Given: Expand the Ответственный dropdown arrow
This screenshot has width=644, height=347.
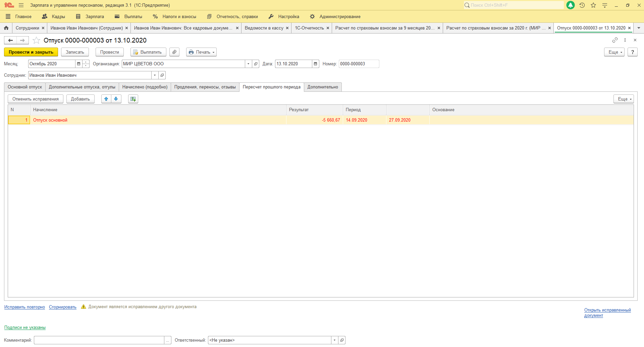Looking at the screenshot, I should (x=334, y=340).
